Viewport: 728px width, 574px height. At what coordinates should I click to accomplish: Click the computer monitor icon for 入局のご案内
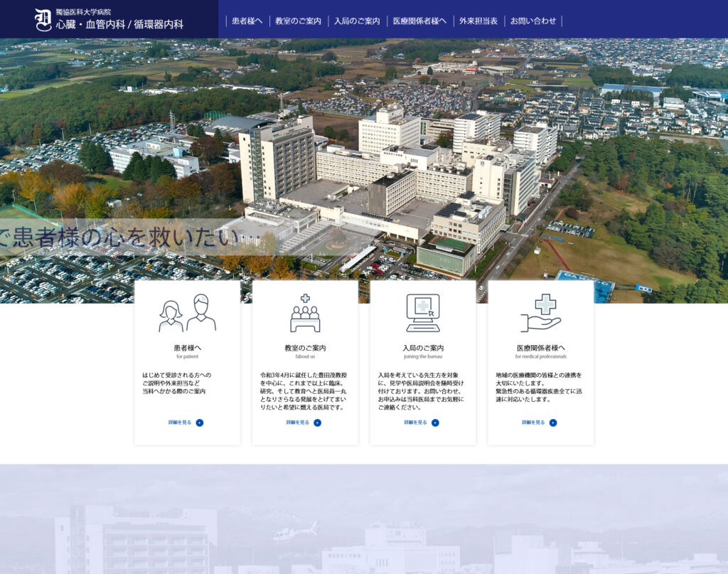point(423,313)
